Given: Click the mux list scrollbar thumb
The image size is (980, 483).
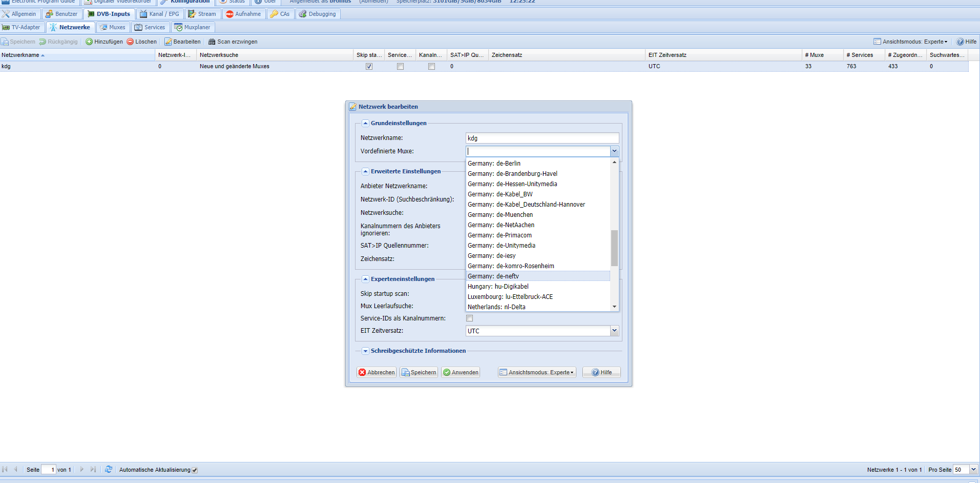Looking at the screenshot, I should (614, 248).
